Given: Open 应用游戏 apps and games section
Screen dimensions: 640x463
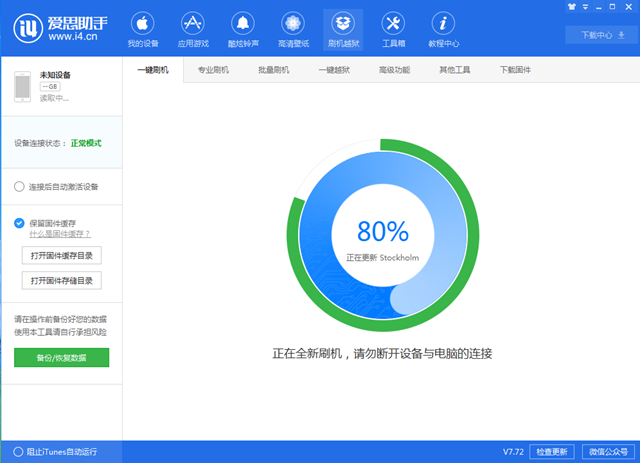Looking at the screenshot, I should [193, 30].
